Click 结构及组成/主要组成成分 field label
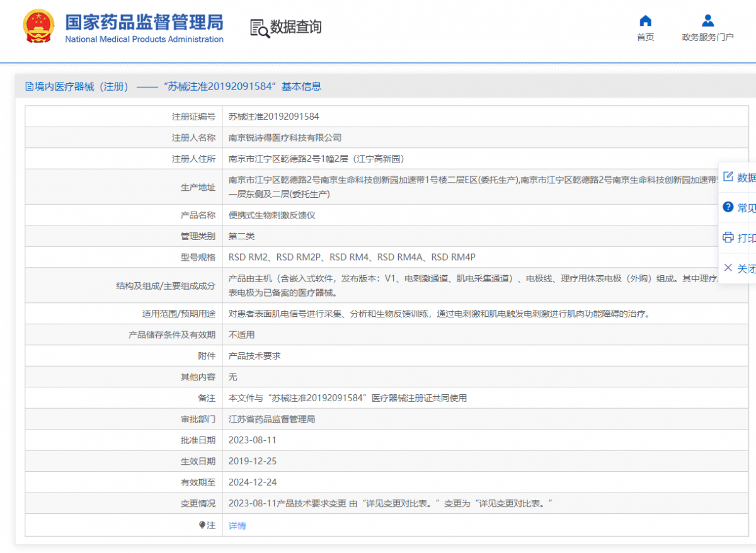The image size is (756, 553). pyautogui.click(x=166, y=285)
